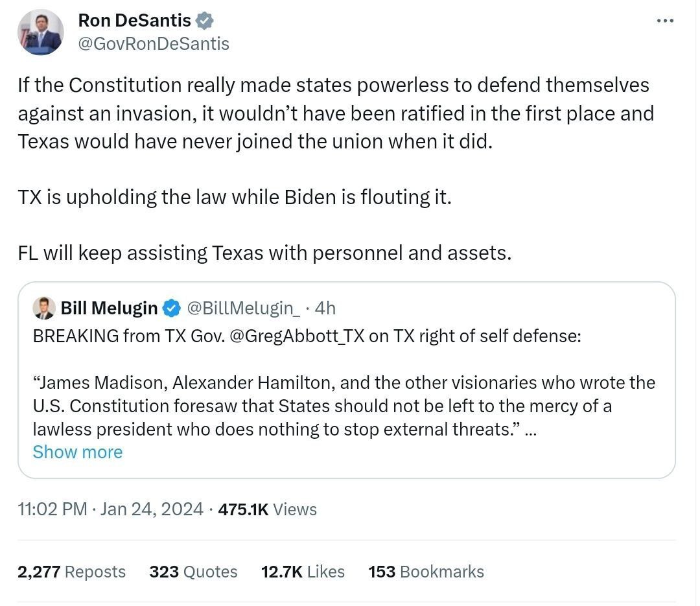Viewport: 700px width, 606px height.
Task: View the 475.1K Views count
Action: [268, 509]
